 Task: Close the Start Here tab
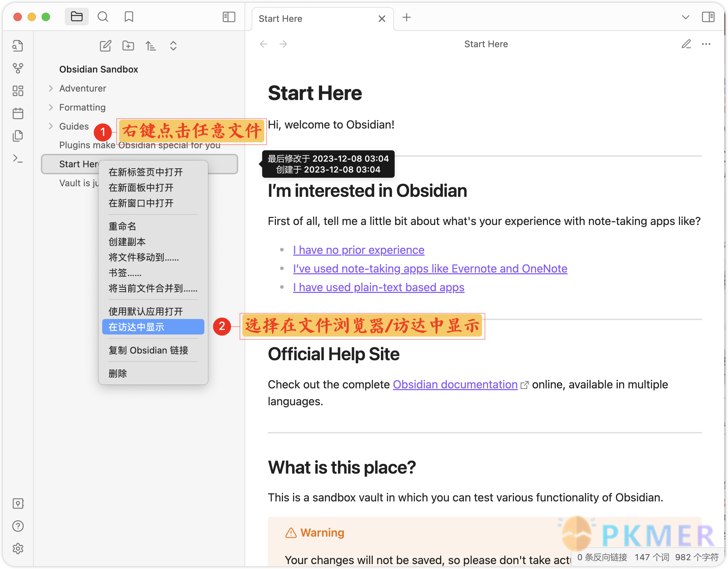pyautogui.click(x=382, y=19)
